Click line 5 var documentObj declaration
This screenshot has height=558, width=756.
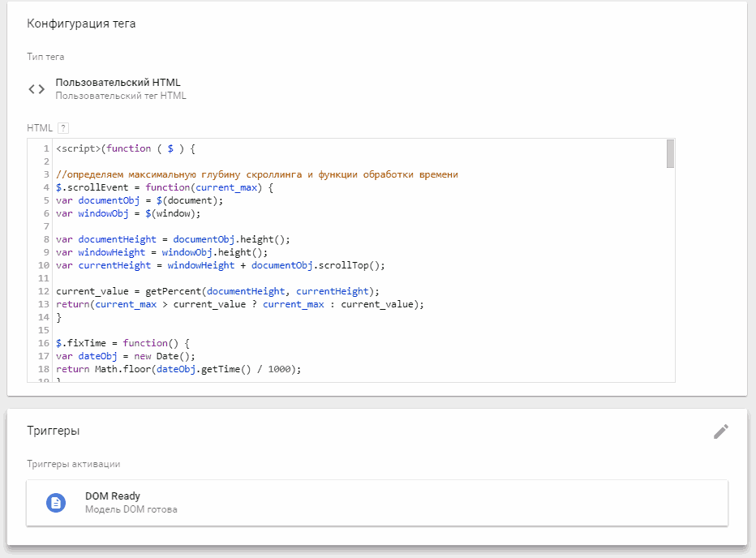point(140,200)
